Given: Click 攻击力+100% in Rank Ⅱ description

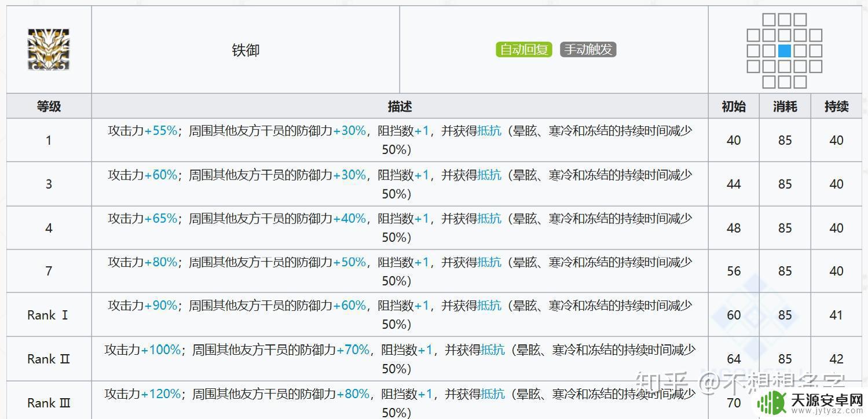Looking at the screenshot, I should click(x=142, y=350).
